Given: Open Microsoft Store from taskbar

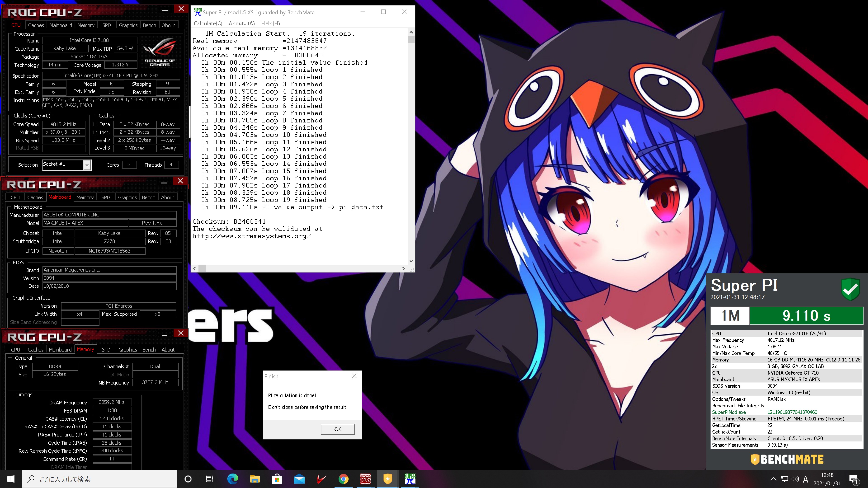Looking at the screenshot, I should [277, 479].
